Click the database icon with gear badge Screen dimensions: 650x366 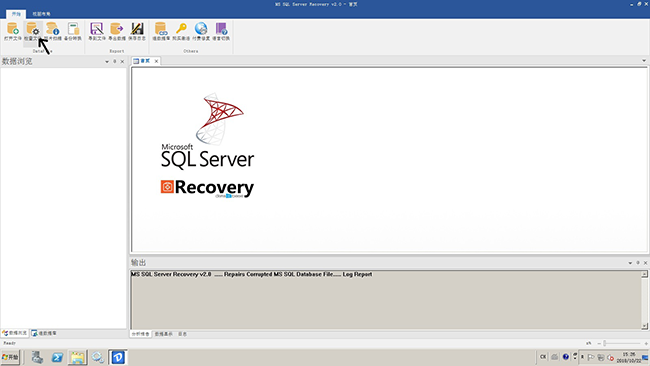point(33,29)
